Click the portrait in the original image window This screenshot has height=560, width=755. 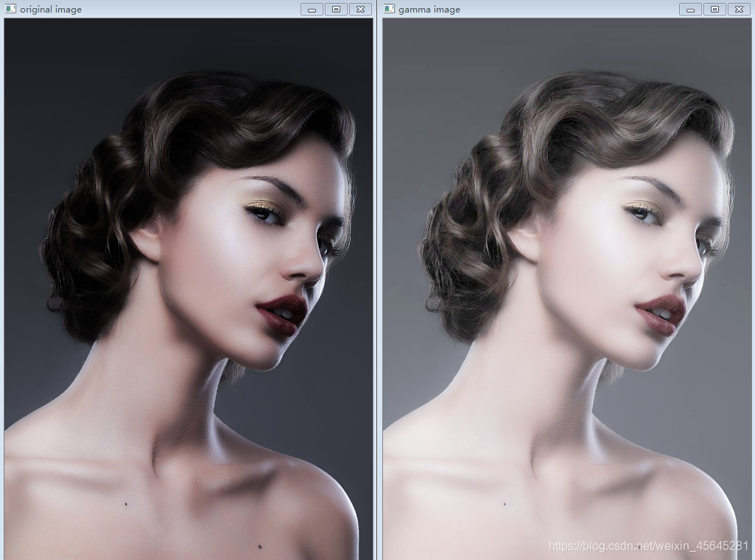(189, 289)
